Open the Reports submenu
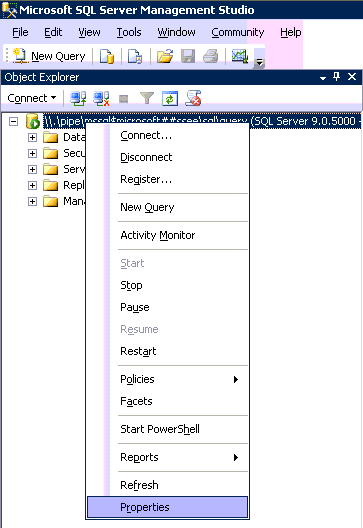 [x=167, y=457]
